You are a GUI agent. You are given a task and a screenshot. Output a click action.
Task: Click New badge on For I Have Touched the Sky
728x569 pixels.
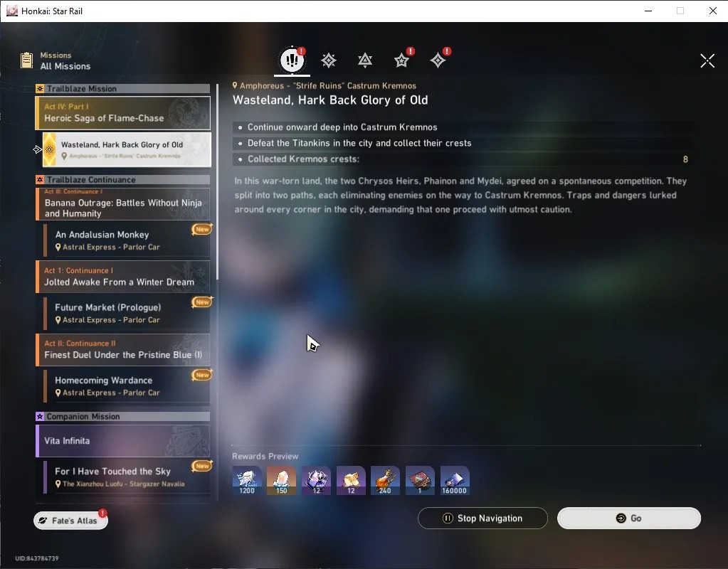[202, 465]
